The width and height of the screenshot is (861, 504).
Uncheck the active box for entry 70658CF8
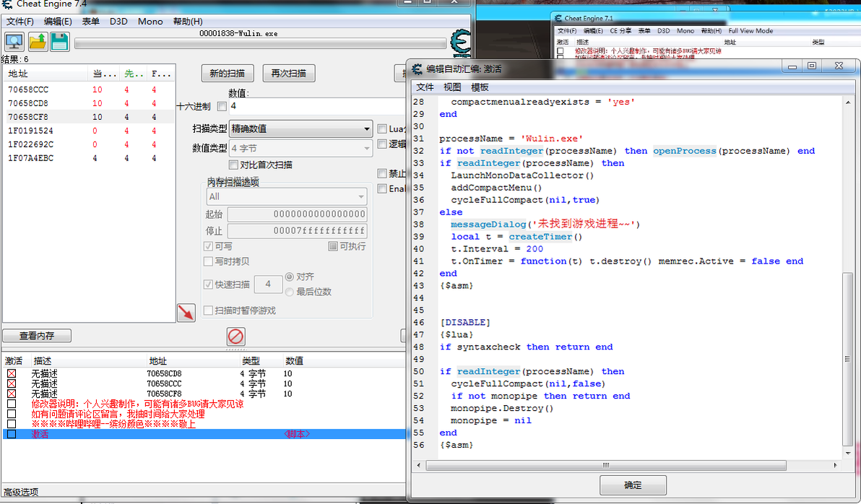(12, 394)
